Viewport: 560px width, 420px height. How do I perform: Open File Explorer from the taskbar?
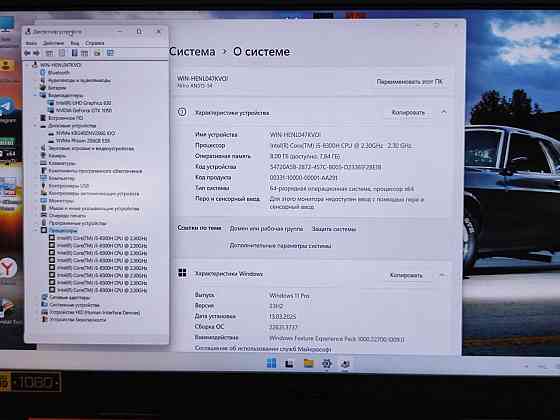(308, 363)
